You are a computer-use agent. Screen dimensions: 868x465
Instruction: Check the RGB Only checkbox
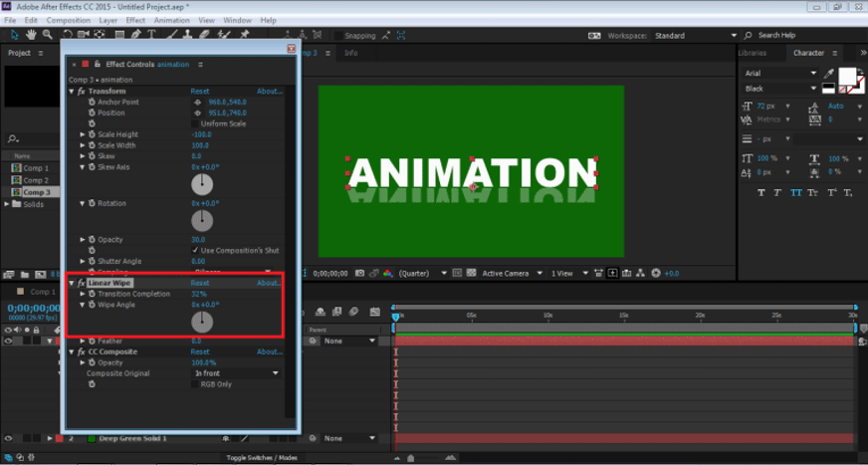click(x=195, y=384)
